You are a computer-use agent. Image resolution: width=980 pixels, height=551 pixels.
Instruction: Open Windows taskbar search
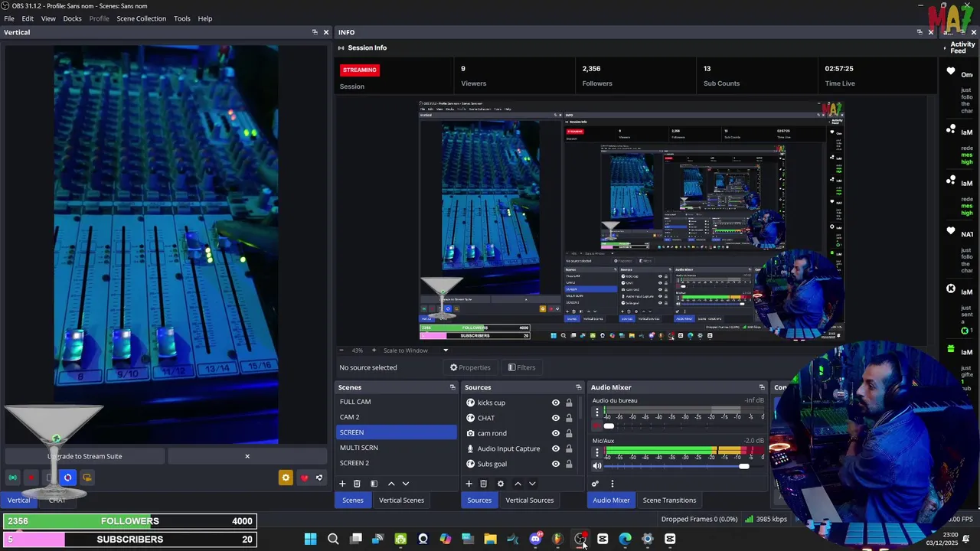click(x=333, y=539)
